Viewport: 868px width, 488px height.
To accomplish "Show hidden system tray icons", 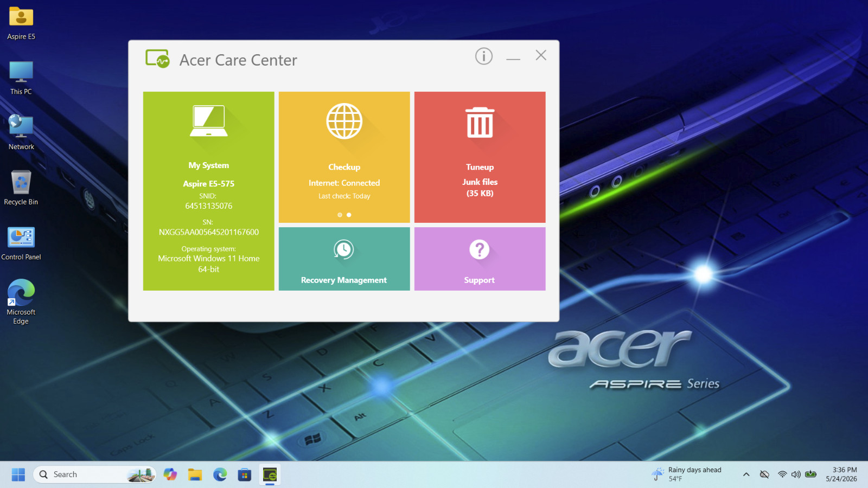I will click(x=746, y=474).
